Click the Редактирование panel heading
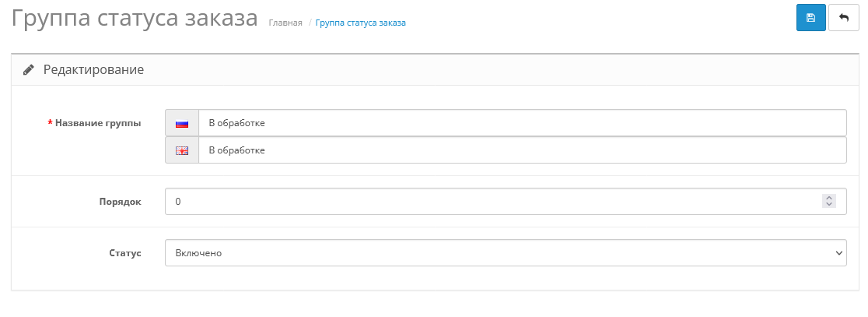868x317 pixels. [93, 70]
